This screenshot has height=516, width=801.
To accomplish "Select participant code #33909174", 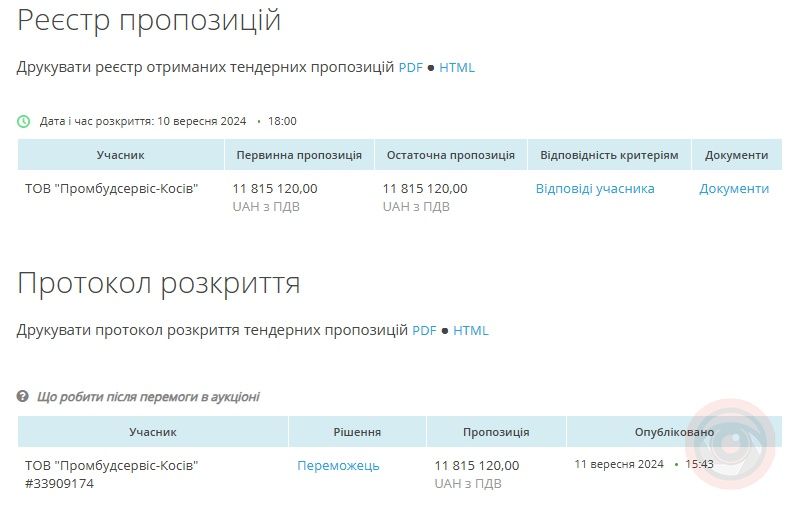I will coord(59,483).
